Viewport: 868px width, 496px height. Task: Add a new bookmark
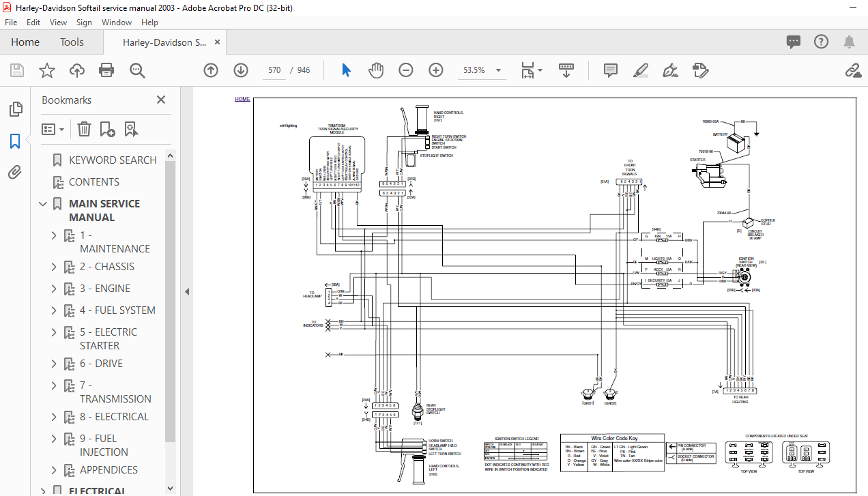click(107, 129)
